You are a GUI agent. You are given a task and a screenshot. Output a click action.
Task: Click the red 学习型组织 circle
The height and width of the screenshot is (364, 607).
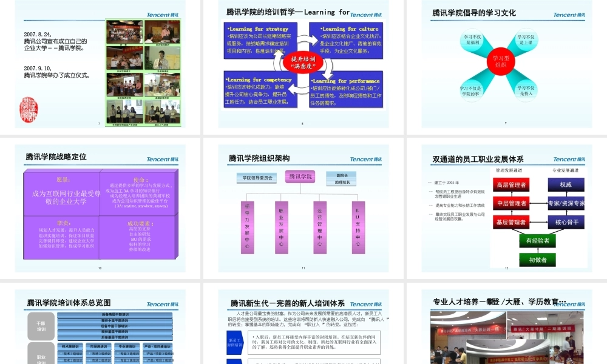tap(501, 61)
